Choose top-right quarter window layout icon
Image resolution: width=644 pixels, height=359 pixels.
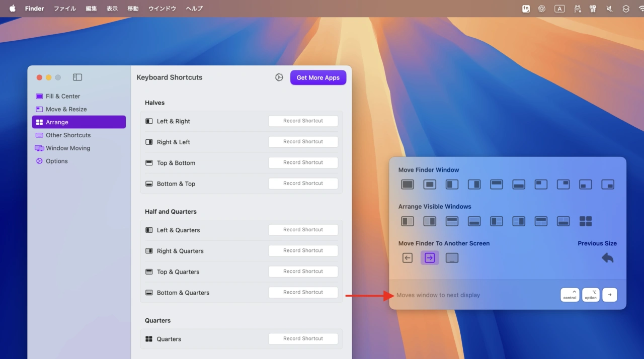pyautogui.click(x=563, y=185)
